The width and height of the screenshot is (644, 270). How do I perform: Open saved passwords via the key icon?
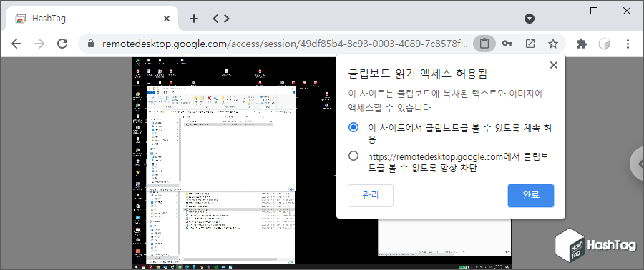(507, 44)
